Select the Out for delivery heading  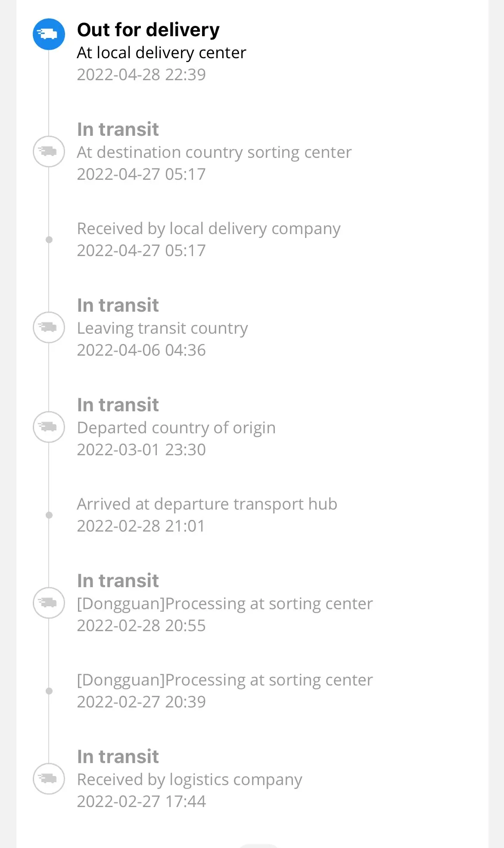pos(148,30)
